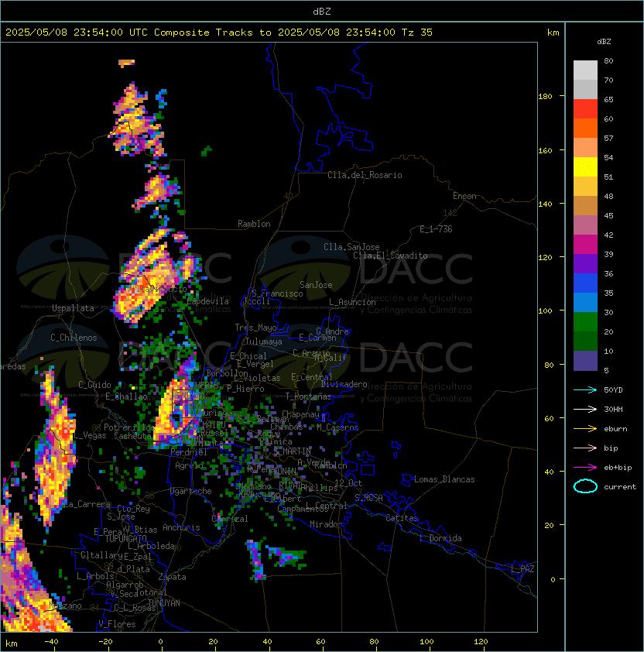The image size is (644, 652).
Task: Click the 'Lomas_Blancas' map label
Action: (444, 479)
